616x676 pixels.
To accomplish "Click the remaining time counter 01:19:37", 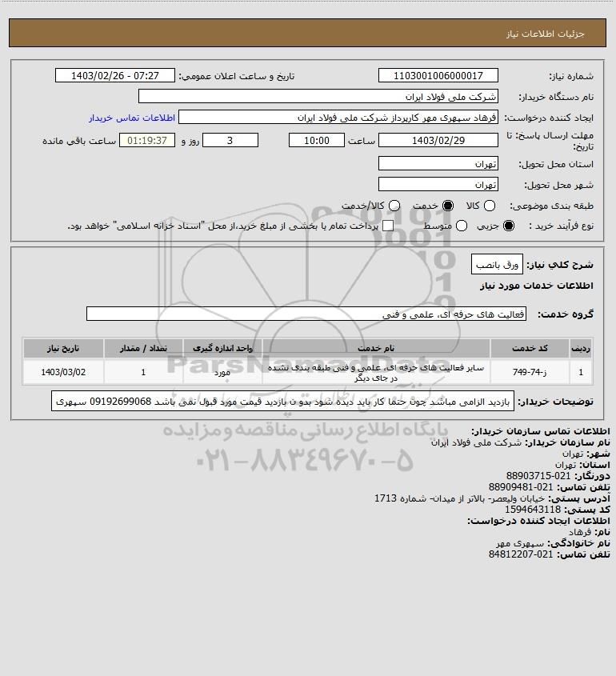I will [x=147, y=140].
